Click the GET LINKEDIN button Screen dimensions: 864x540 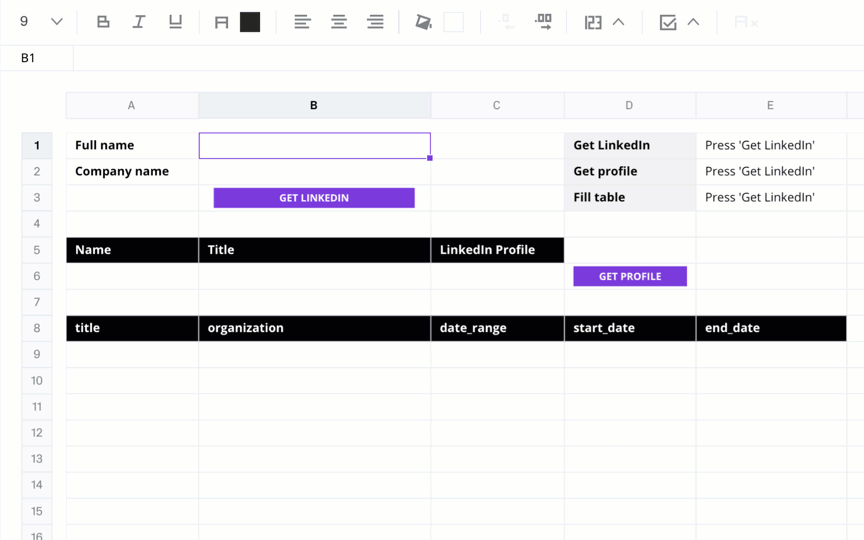pyautogui.click(x=314, y=198)
